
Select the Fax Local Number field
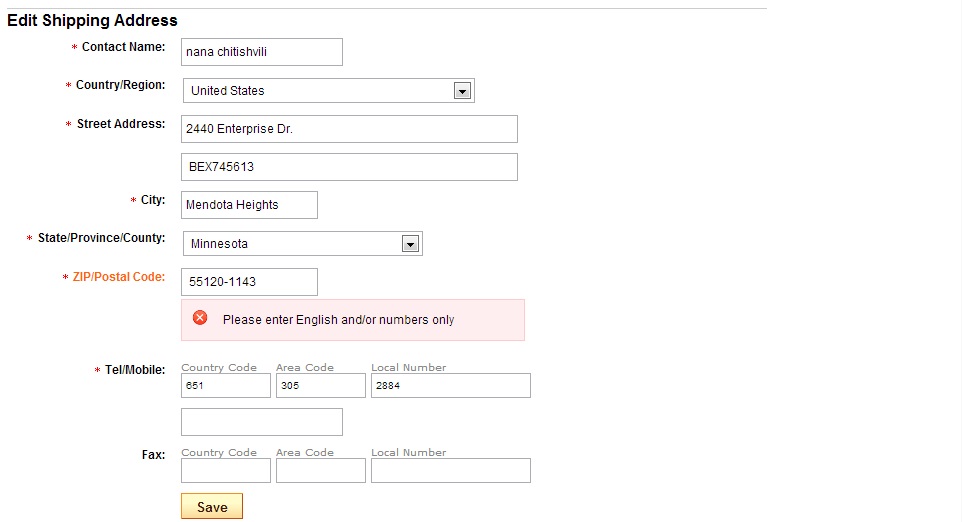tap(450, 471)
